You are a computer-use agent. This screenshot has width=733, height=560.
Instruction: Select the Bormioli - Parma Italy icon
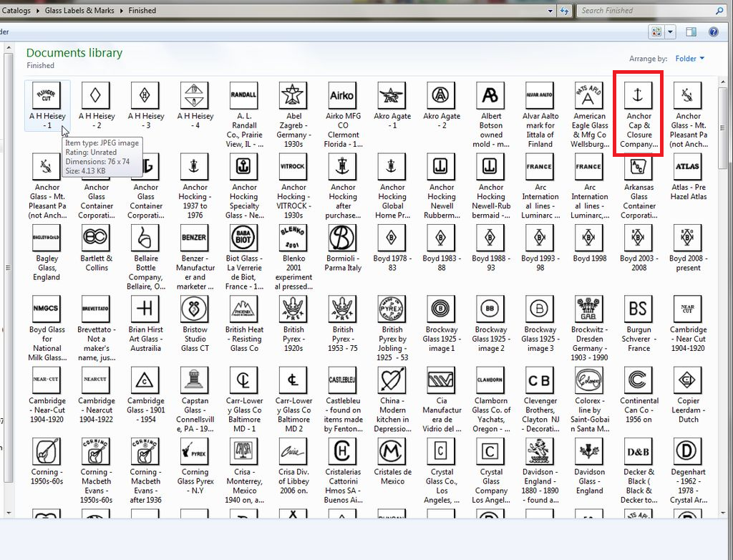pos(342,238)
